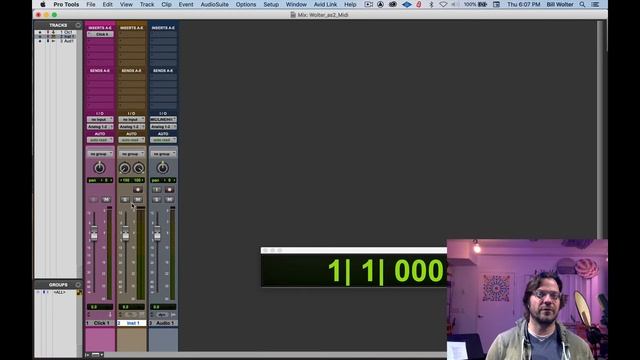The image size is (640, 360).
Task: Click Inst 1 volume value display
Action: click(x=131, y=307)
